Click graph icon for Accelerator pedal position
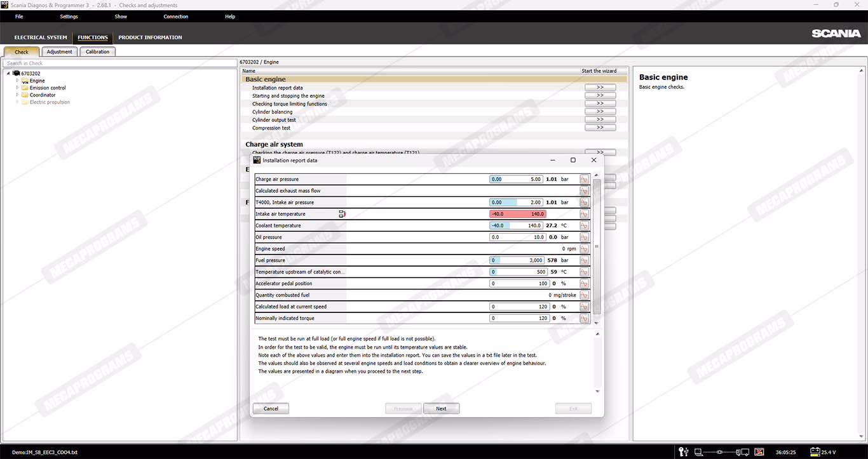This screenshot has height=459, width=868. [584, 284]
